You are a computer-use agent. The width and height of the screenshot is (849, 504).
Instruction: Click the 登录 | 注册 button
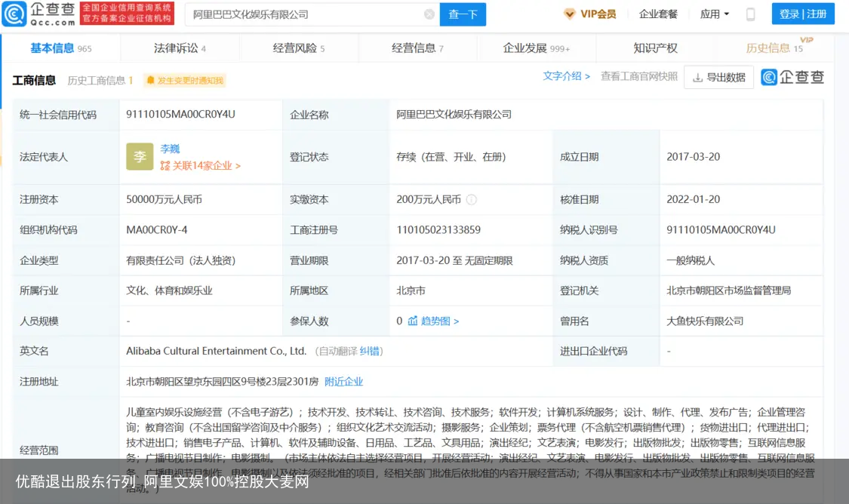click(x=803, y=14)
